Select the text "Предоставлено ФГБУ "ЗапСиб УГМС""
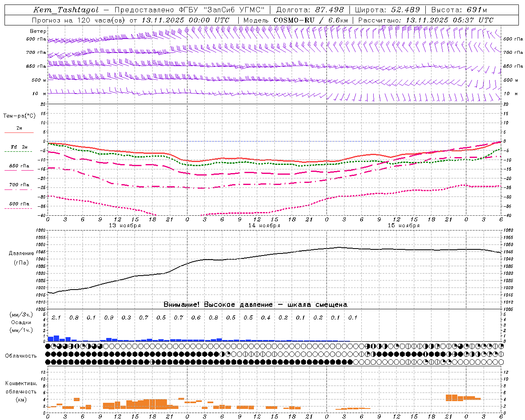This screenshot has height=420, width=525. [189, 10]
